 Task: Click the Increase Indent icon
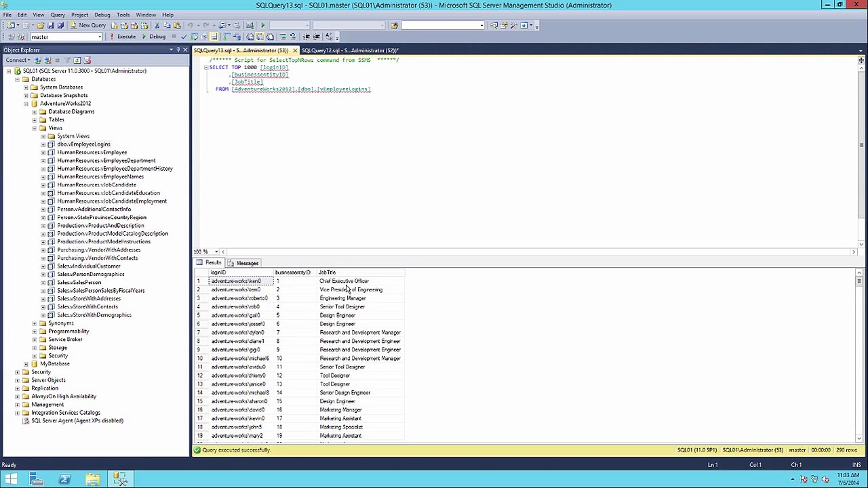[317, 37]
